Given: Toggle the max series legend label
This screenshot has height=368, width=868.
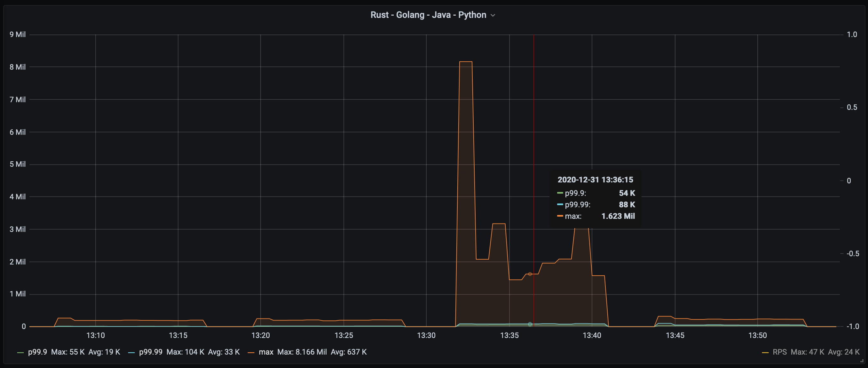Looking at the screenshot, I should pyautogui.click(x=266, y=352).
